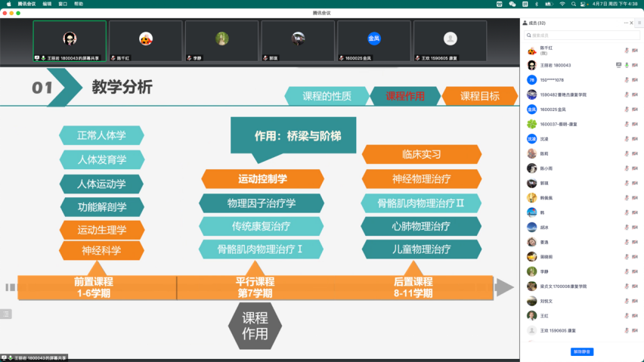Viewport: 644px width, 362px height.
Task: Click the screen share icon for 王丽岩 1800043
Action: point(618,65)
